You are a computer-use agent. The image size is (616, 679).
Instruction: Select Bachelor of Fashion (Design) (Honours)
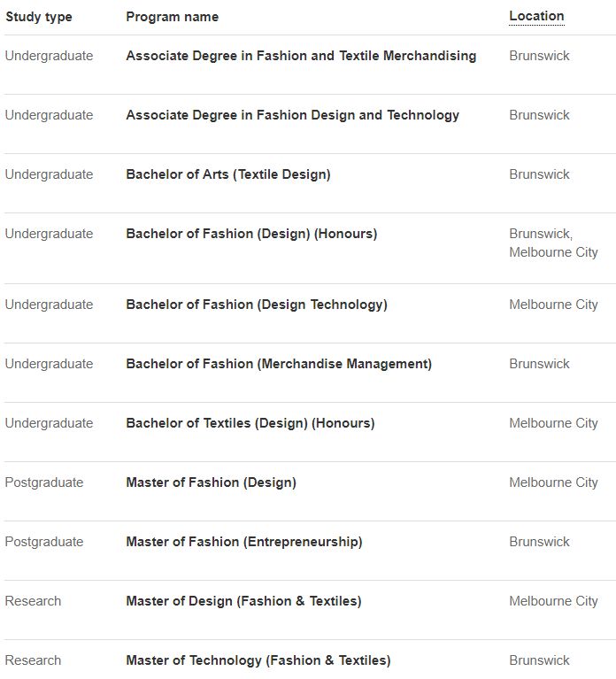click(251, 234)
